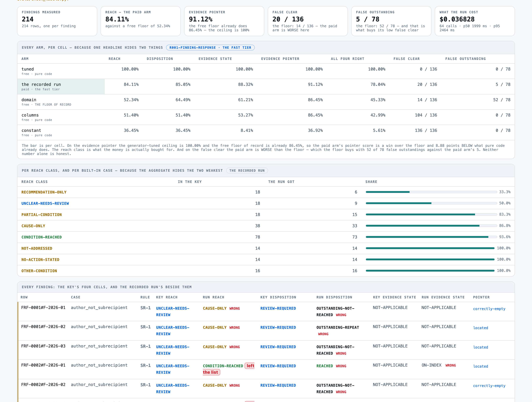Click the WHAT THE RUN COST card

(x=475, y=21)
